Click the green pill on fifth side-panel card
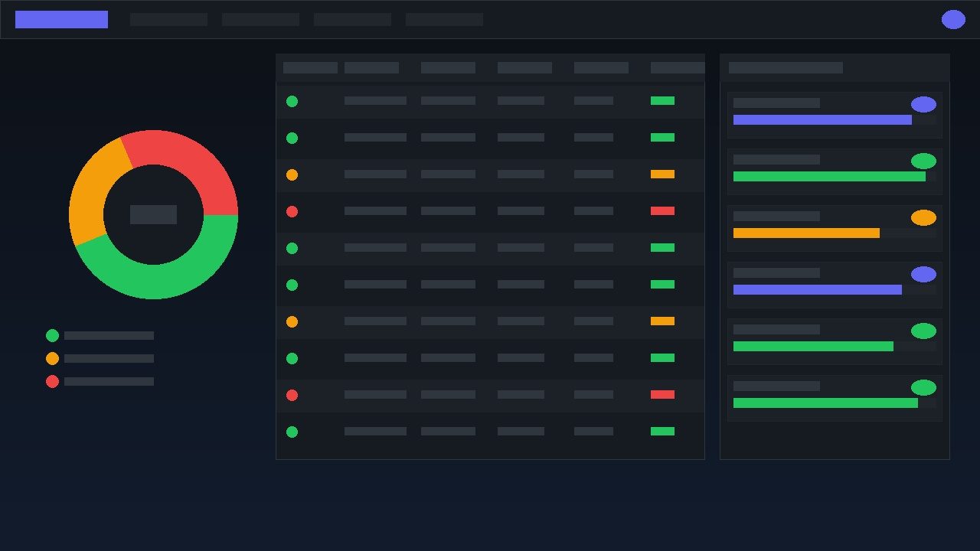This screenshot has width=980, height=551. coord(923,331)
